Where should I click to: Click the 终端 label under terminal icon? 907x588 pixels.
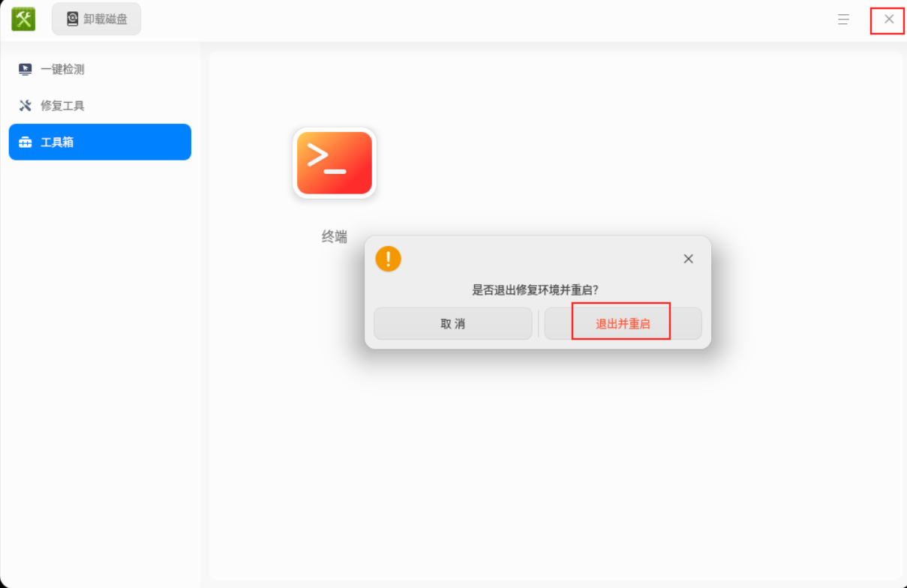[335, 237]
